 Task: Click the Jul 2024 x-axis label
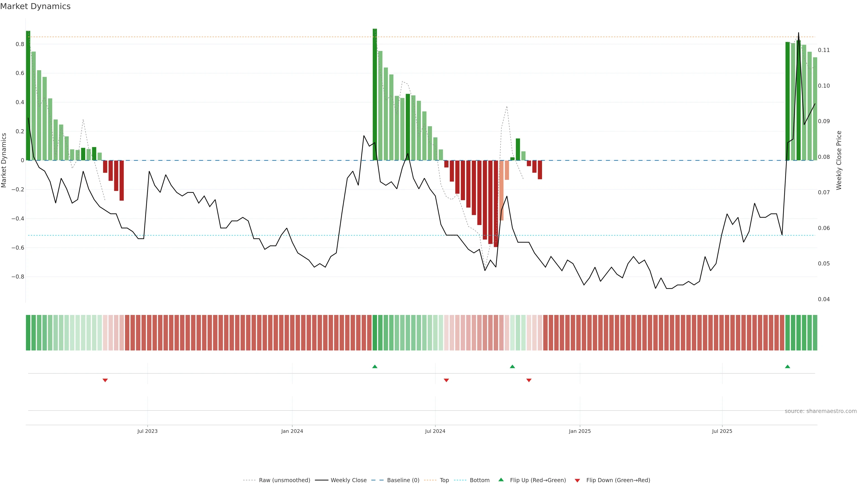click(x=435, y=431)
